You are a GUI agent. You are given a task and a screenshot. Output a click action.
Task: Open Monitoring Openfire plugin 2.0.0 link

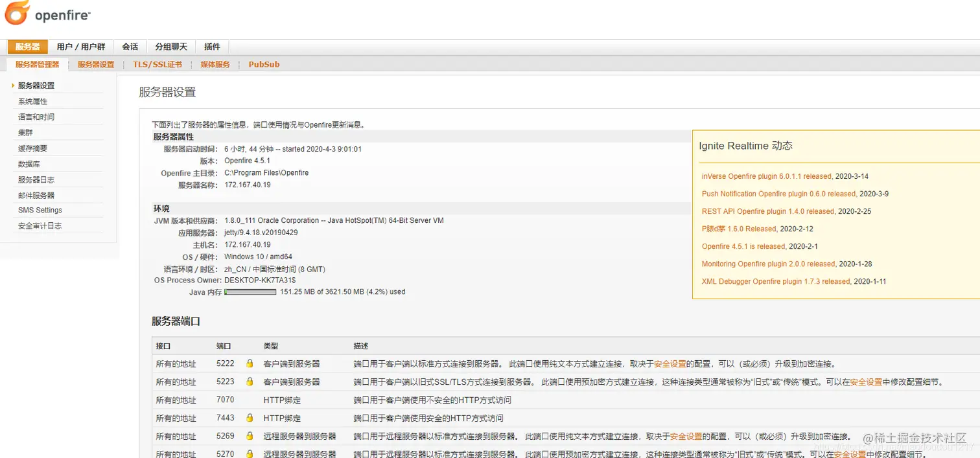pos(768,264)
